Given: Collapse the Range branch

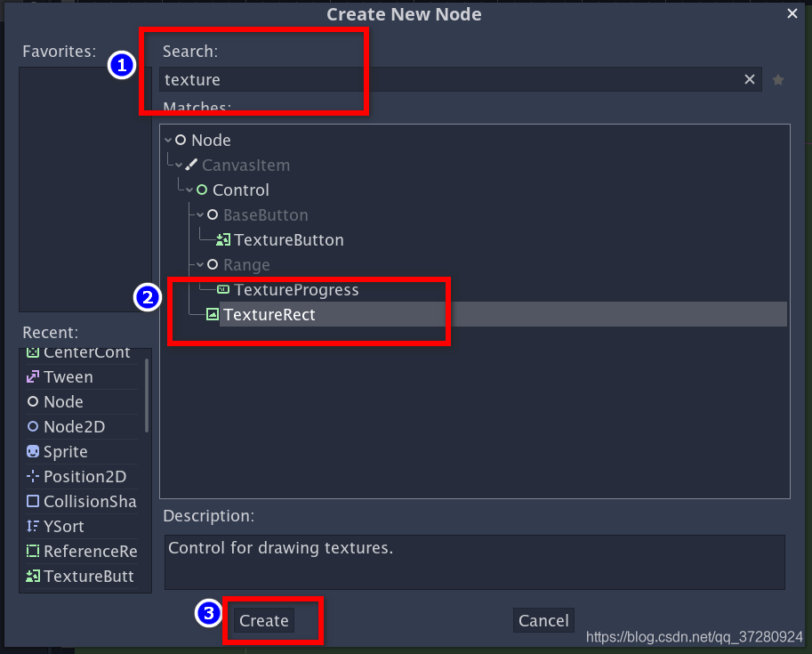Looking at the screenshot, I should [200, 265].
